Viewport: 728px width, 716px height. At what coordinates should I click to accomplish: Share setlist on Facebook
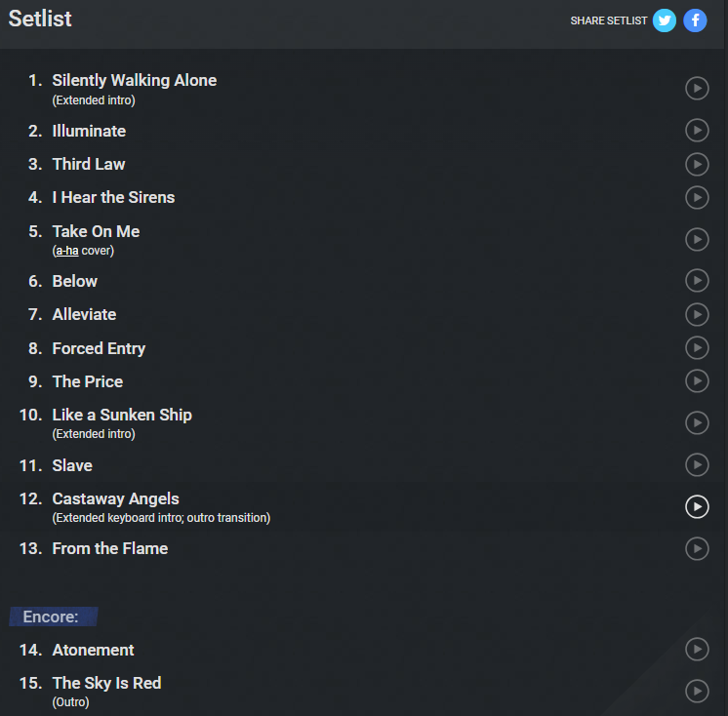coord(695,20)
